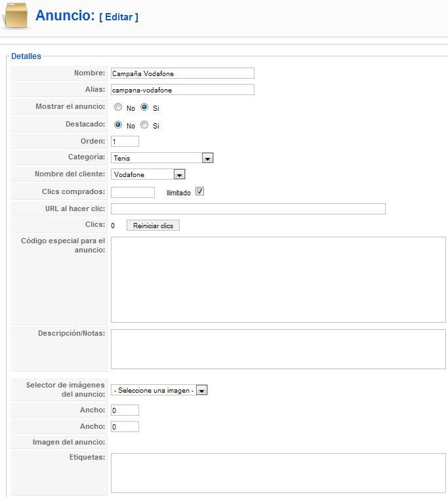Open the Categoría dropdown showing Tenis
The height and width of the screenshot is (497, 448).
click(162, 158)
